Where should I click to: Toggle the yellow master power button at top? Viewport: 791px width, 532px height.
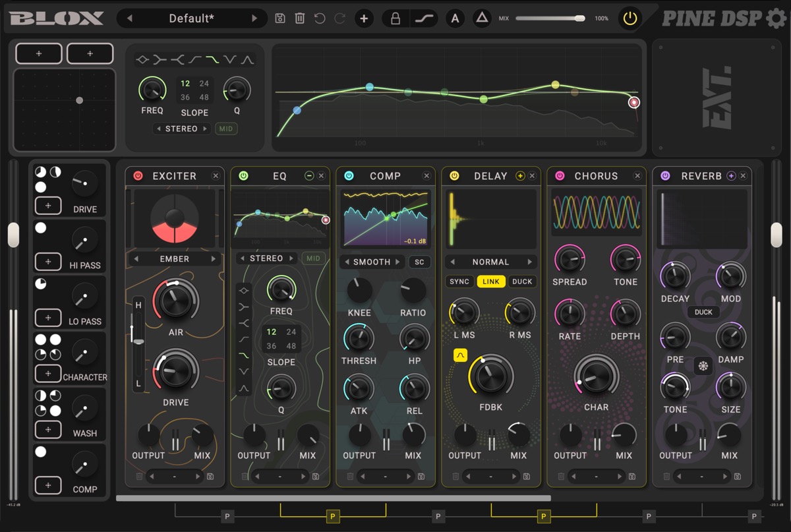tap(630, 18)
